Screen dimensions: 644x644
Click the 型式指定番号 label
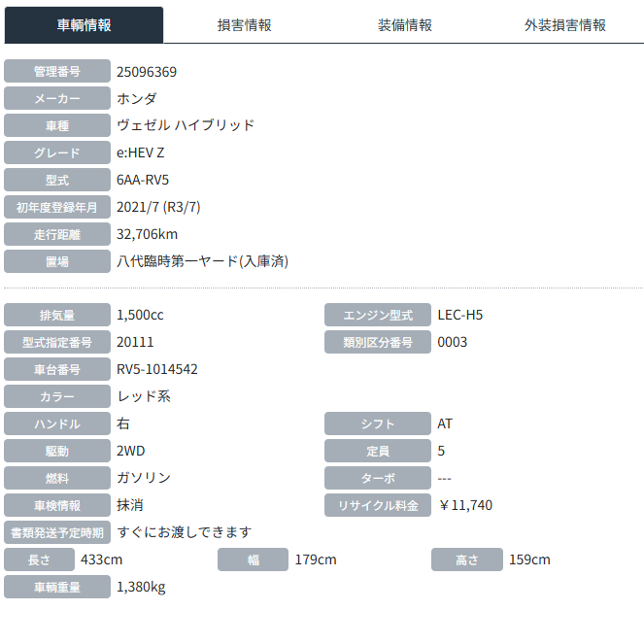click(57, 342)
